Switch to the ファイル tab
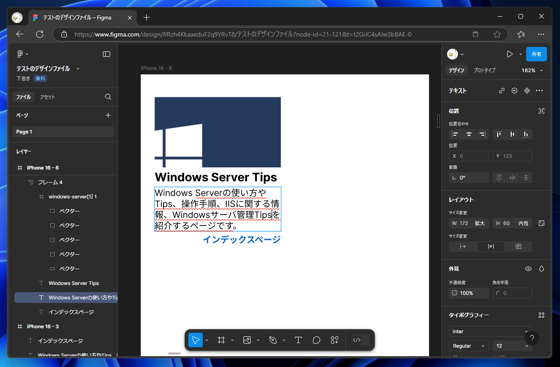 [24, 97]
